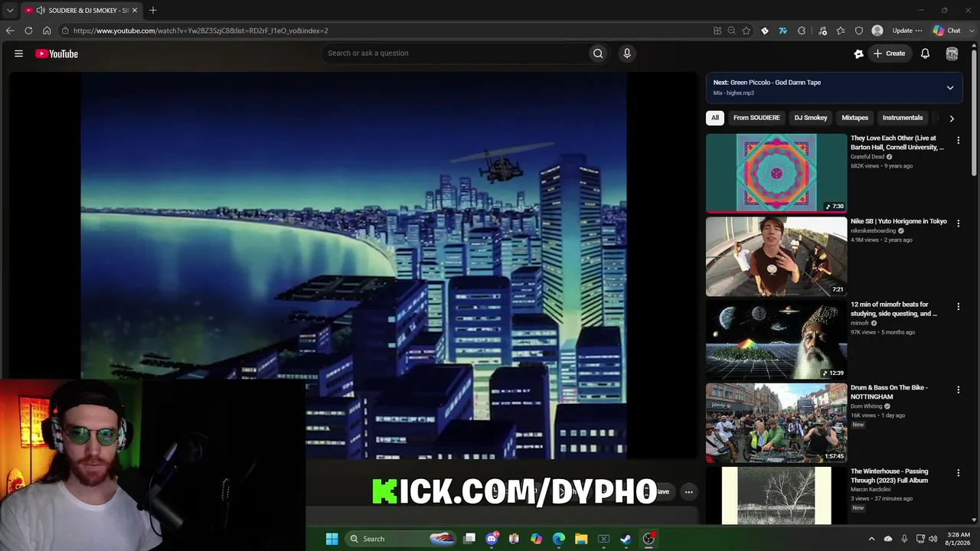
Task: Click the YouTube search magnifier button
Action: point(598,54)
